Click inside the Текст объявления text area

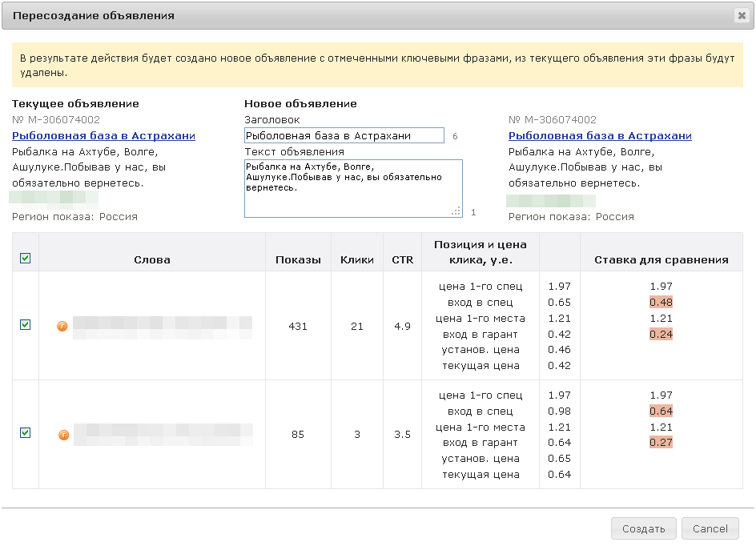pyautogui.click(x=352, y=188)
